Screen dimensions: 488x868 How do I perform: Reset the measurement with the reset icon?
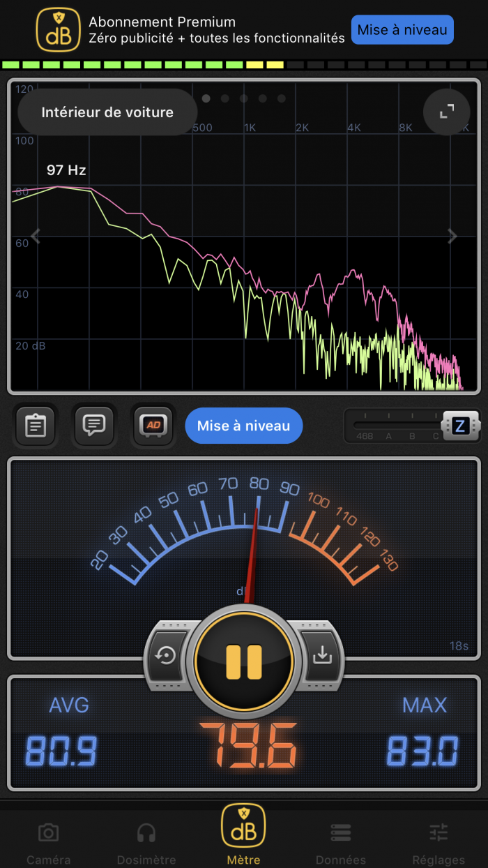[166, 656]
